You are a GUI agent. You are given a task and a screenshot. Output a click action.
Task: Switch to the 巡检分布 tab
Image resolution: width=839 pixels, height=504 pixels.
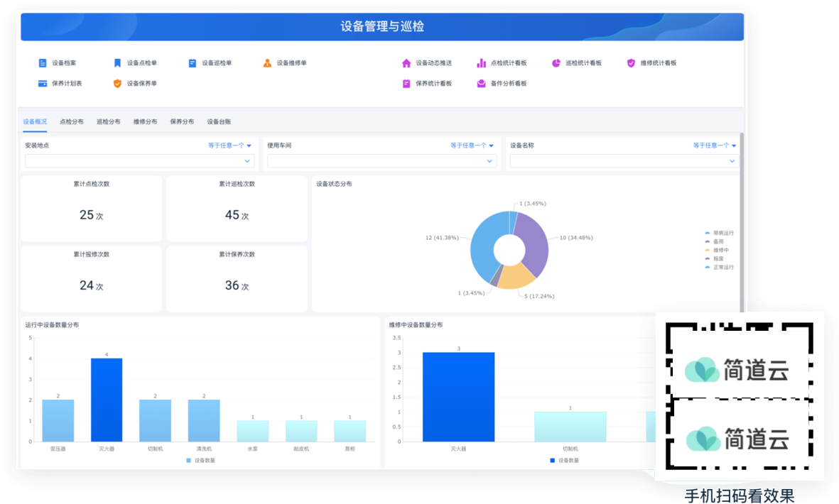coord(109,122)
